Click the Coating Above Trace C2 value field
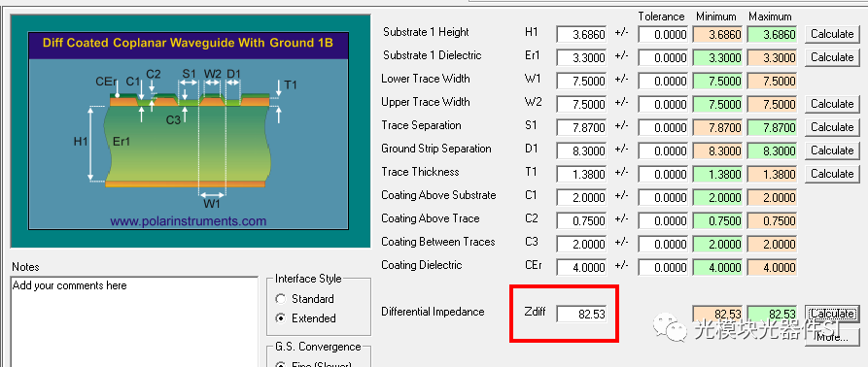Screen dimensions: 868x367 (582, 220)
